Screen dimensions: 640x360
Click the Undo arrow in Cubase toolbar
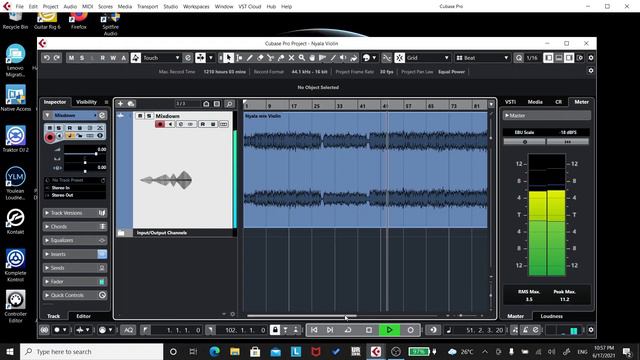point(47,58)
